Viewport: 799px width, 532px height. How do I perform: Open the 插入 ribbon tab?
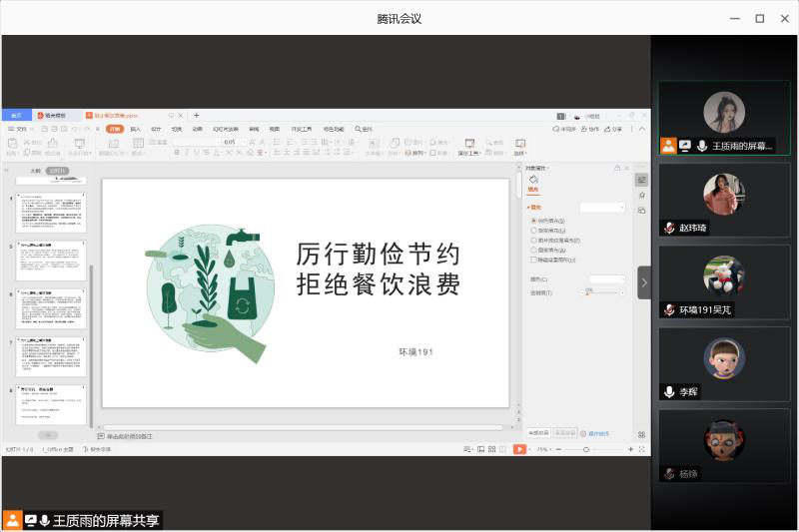(135, 129)
